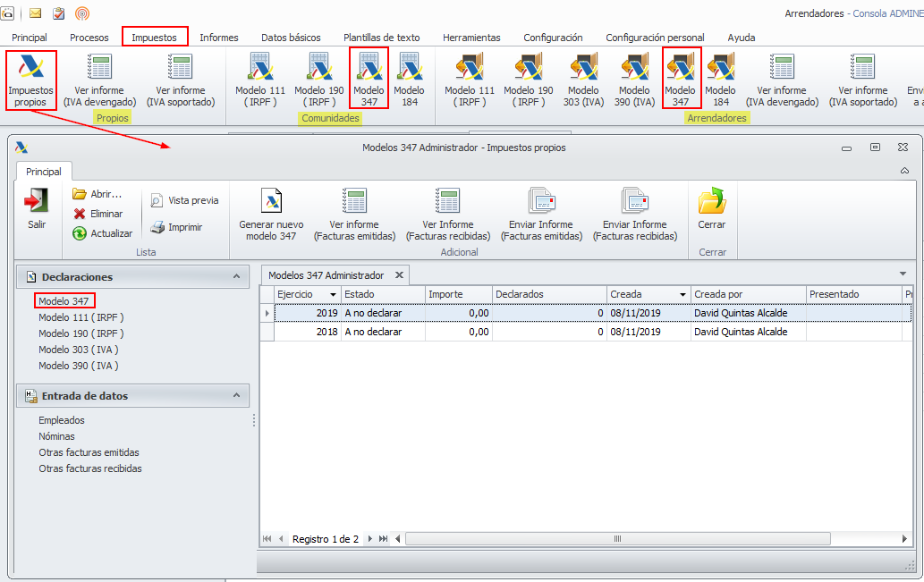Click the green Cerrar folder icon

(712, 210)
